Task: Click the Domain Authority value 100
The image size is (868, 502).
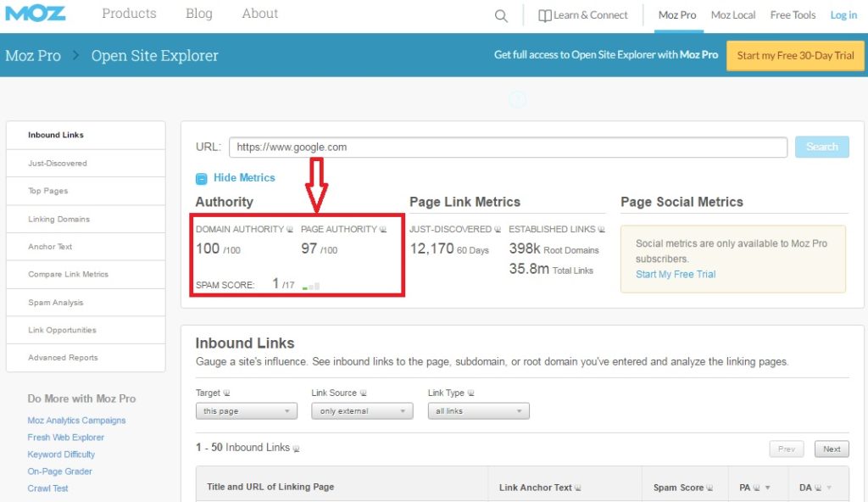Action: 208,248
